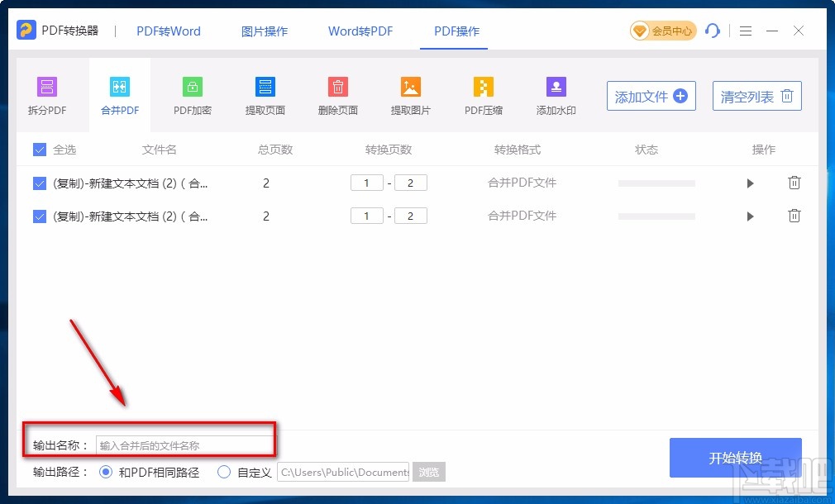Choose 和PDF相同路径 output path option
Screen dimensions: 835x504
click(107, 471)
